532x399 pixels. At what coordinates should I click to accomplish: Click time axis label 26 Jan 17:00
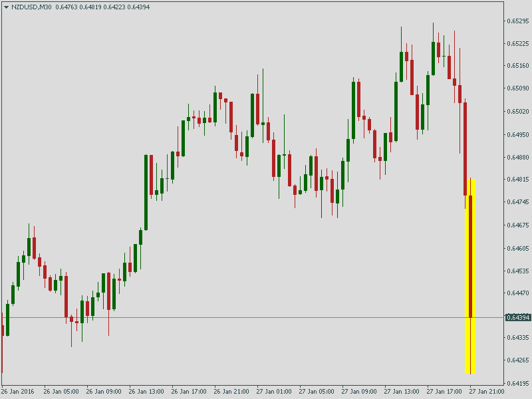pyautogui.click(x=189, y=392)
